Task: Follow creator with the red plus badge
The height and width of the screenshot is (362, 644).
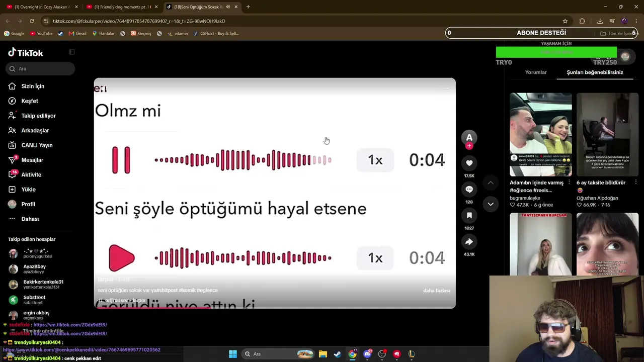Action: [469, 146]
